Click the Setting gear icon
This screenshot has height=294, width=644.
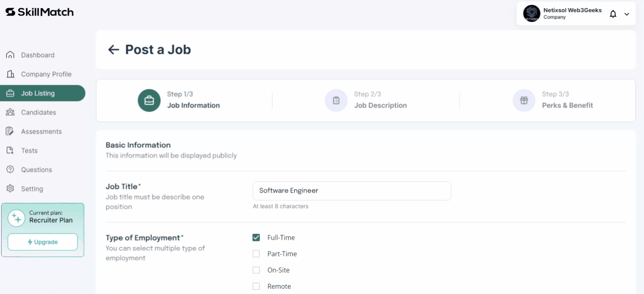(x=10, y=189)
